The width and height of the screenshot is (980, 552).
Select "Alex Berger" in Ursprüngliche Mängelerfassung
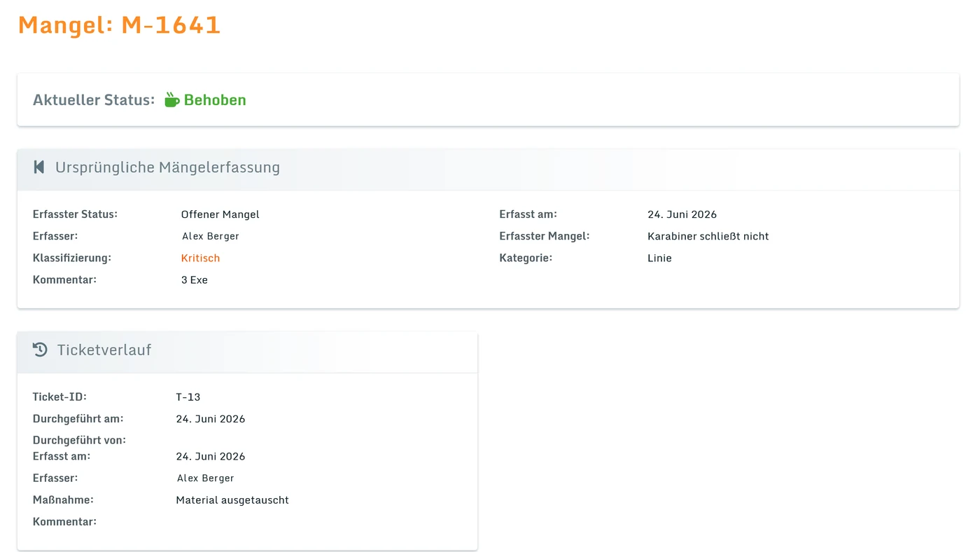[211, 236]
